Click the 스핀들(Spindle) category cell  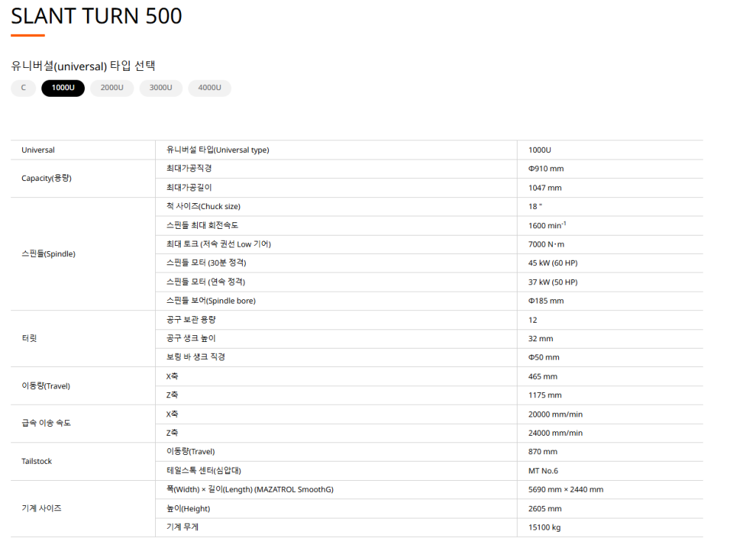click(48, 254)
